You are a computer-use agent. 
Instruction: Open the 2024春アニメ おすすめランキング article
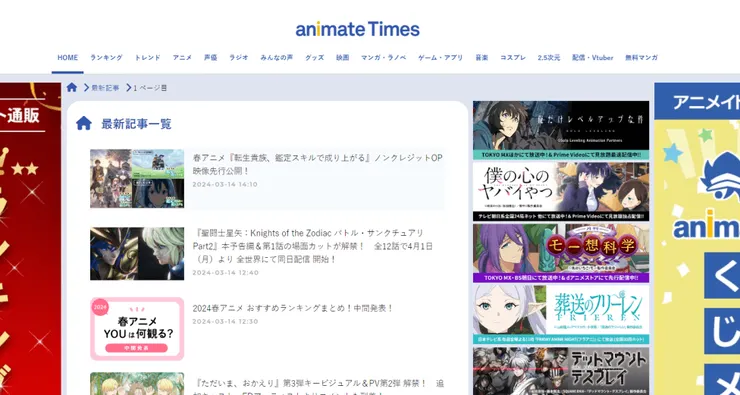point(293,308)
